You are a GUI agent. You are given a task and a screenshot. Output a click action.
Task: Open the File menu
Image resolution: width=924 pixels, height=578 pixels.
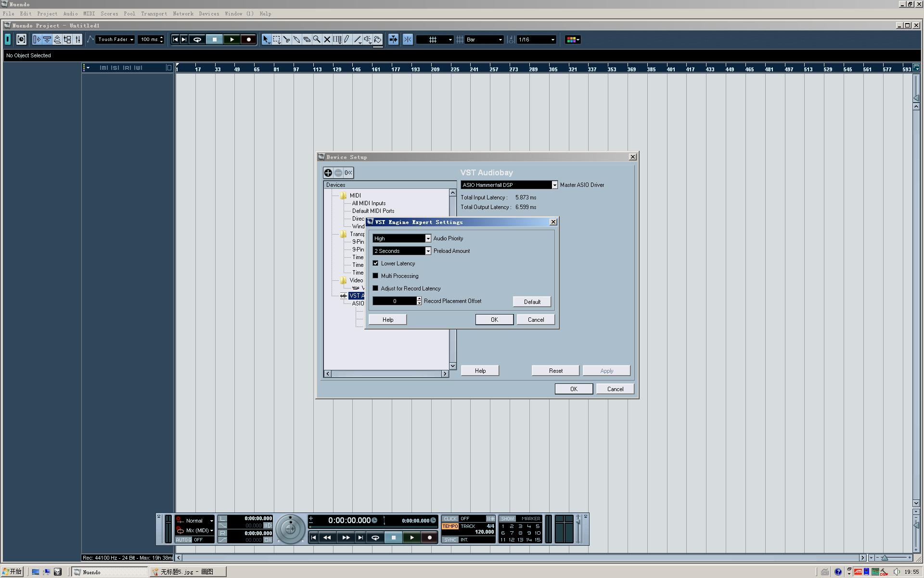[x=8, y=13]
